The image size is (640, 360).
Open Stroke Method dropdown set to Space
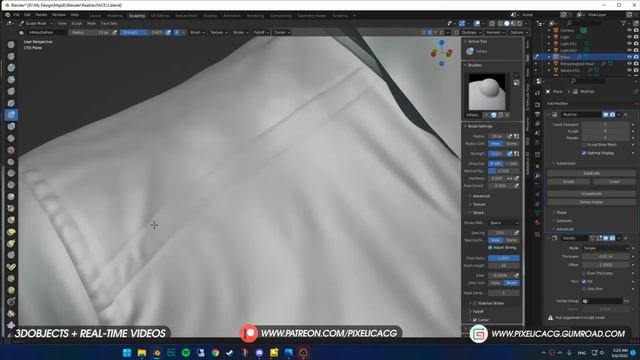pyautogui.click(x=504, y=223)
